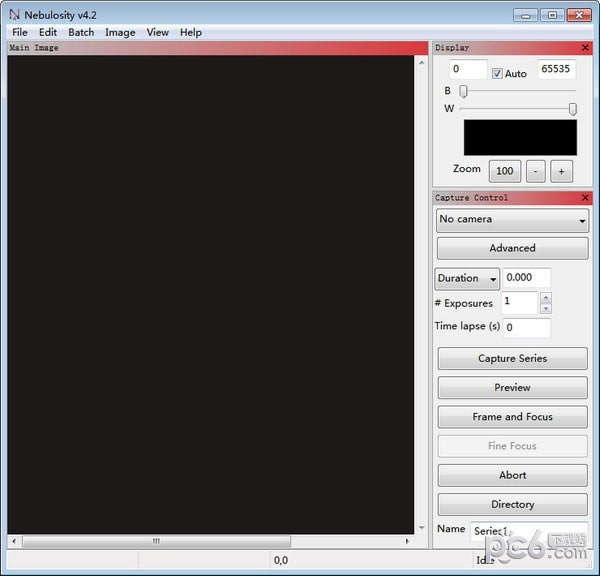Click the W white level slider handle

tap(572, 109)
